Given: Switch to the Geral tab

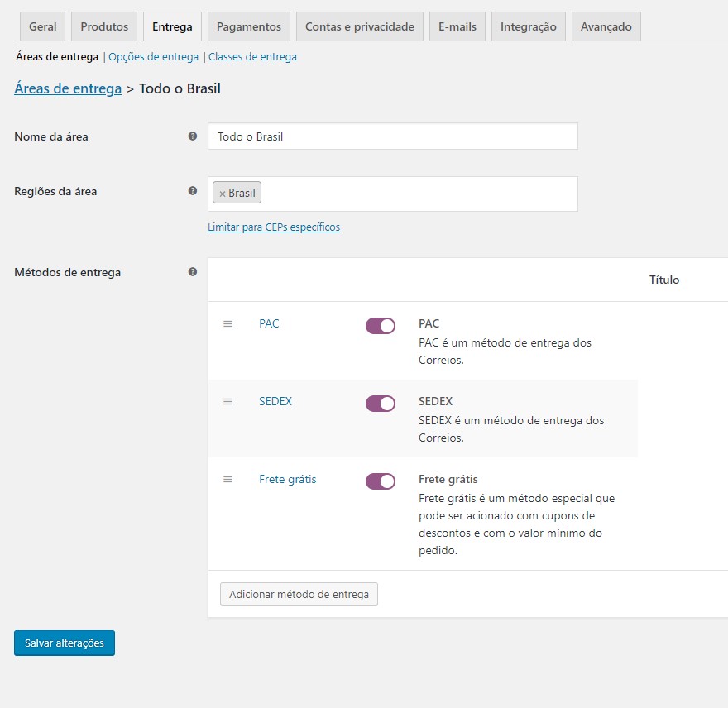Looking at the screenshot, I should (43, 27).
